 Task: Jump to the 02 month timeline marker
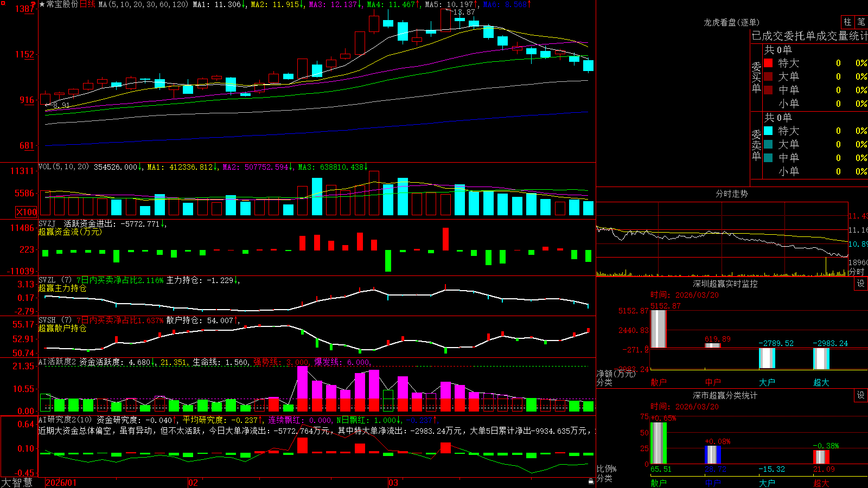pyautogui.click(x=193, y=483)
